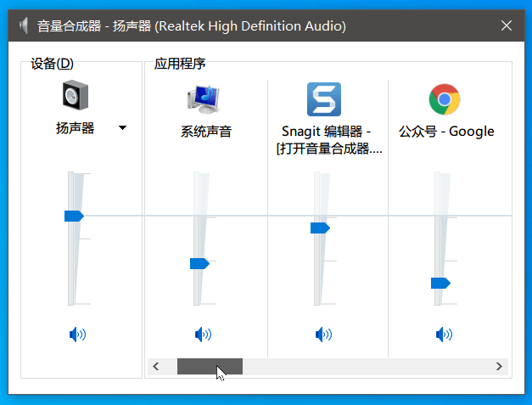
Task: Click the Snagit volume slider handle
Action: pos(320,228)
